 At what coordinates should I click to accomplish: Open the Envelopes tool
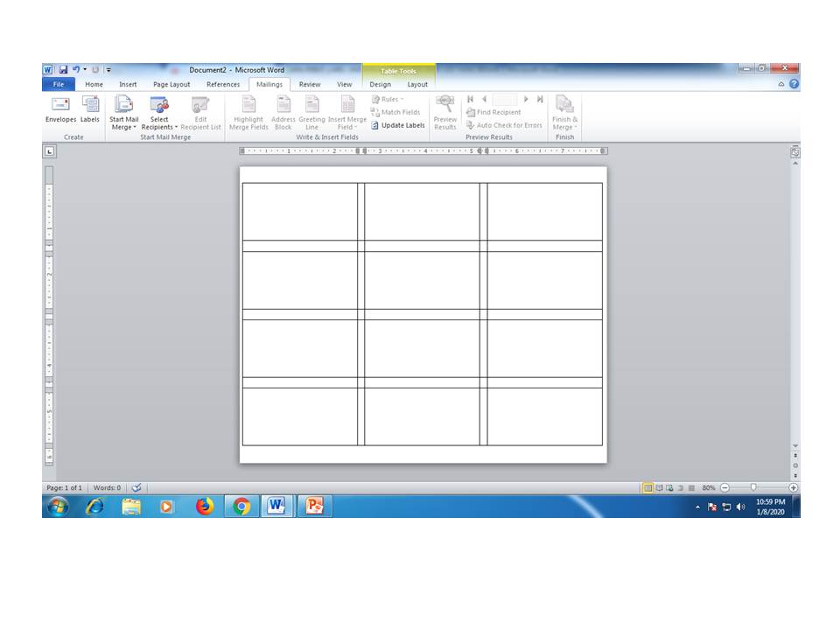(x=60, y=110)
